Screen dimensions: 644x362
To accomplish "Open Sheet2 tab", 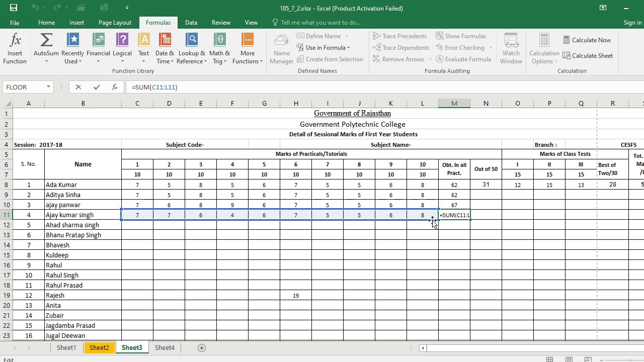I will [99, 348].
